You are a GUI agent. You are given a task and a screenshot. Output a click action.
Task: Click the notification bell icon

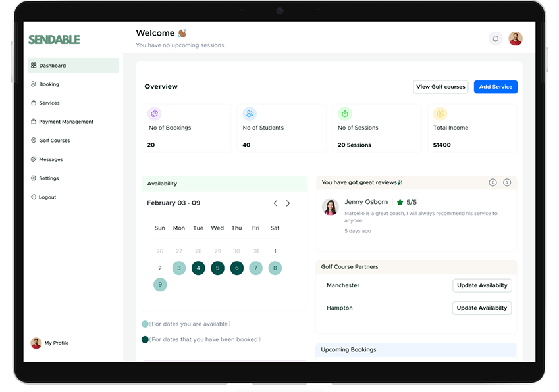(x=495, y=39)
